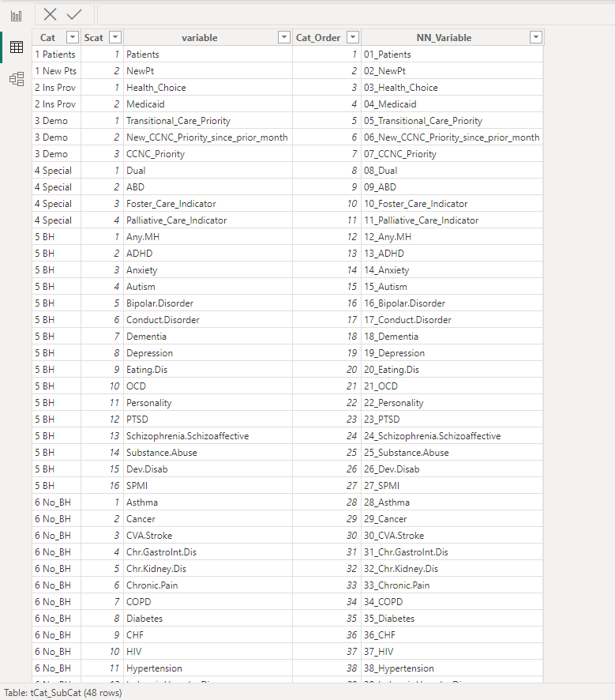615x700 pixels.
Task: Select the '35_Diabetes' cell
Action: tap(452, 619)
